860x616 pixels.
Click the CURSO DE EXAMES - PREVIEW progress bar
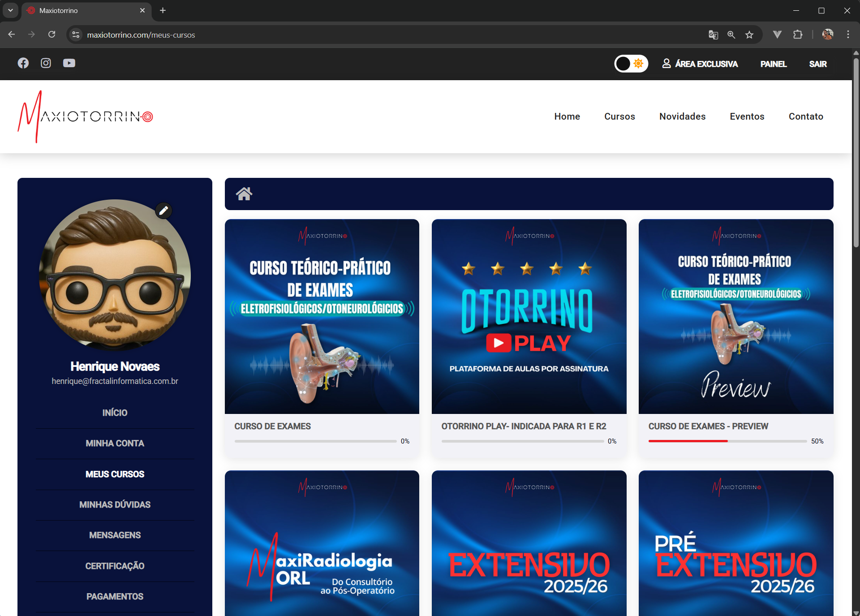click(x=727, y=441)
